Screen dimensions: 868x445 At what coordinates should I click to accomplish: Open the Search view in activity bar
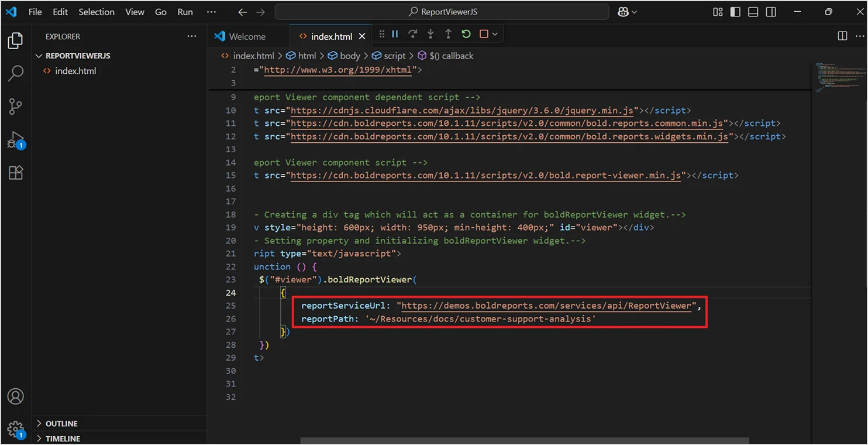[x=16, y=73]
